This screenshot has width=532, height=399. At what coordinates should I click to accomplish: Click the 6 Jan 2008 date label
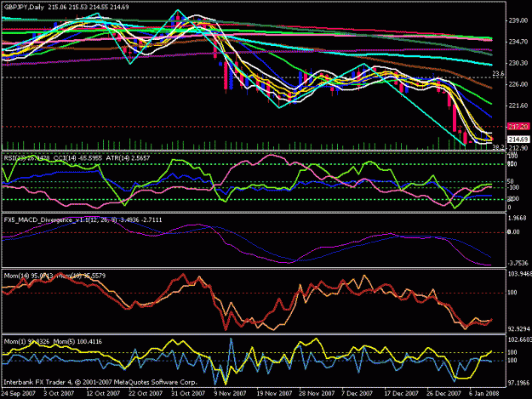(484, 394)
